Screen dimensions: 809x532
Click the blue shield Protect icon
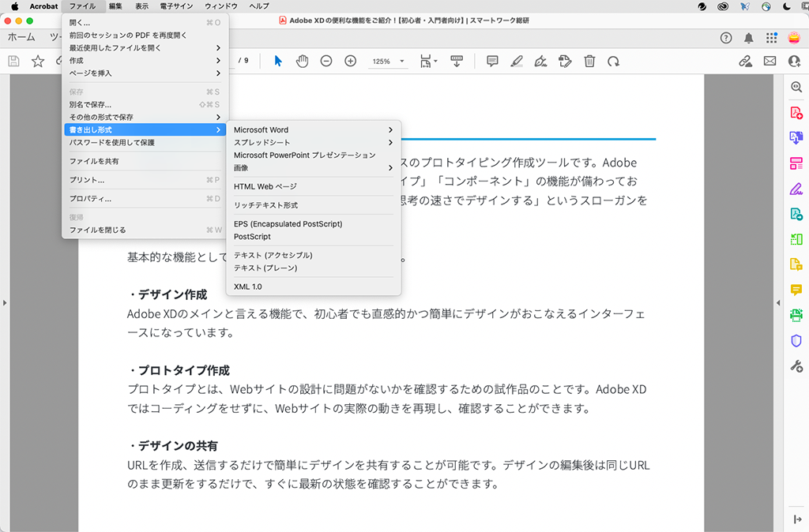point(796,340)
